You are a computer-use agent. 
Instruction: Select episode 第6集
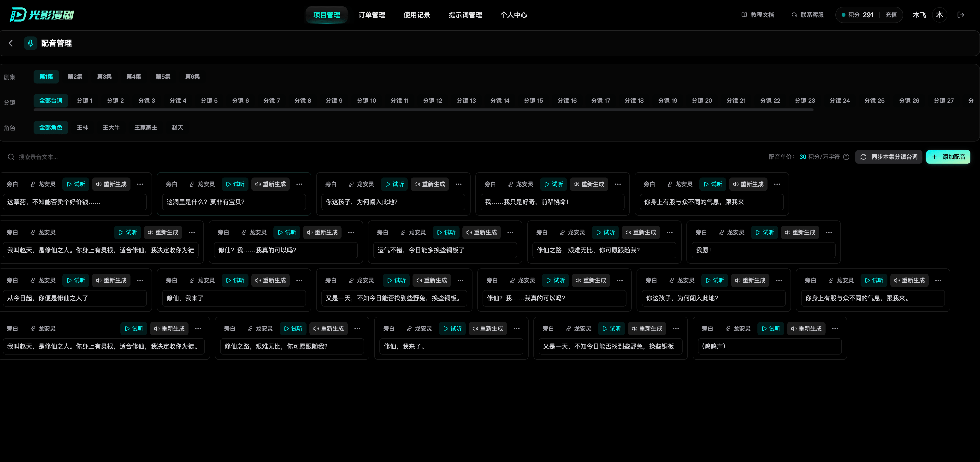192,77
